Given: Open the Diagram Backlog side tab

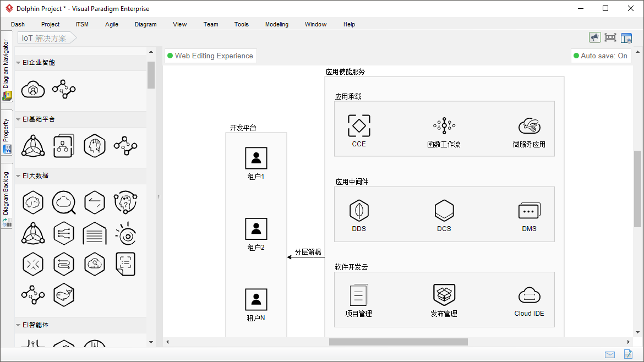Looking at the screenshot, I should [x=7, y=196].
